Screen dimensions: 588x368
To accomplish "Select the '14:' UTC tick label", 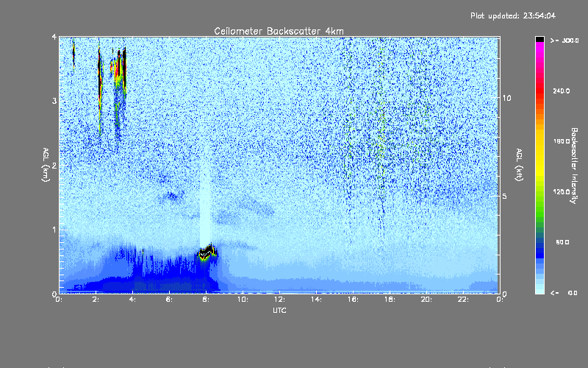I will click(316, 300).
